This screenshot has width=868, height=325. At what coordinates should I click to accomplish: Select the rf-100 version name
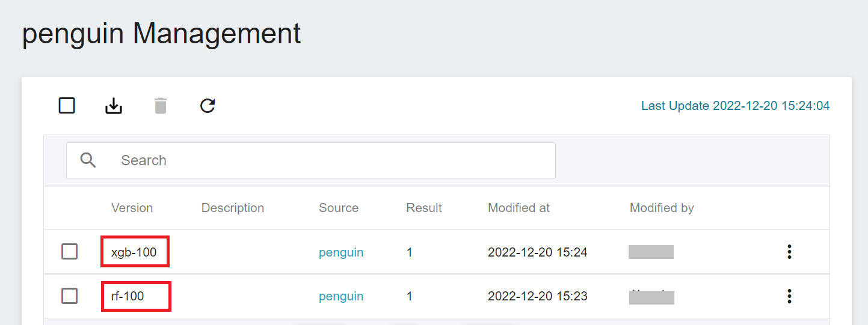[128, 296]
